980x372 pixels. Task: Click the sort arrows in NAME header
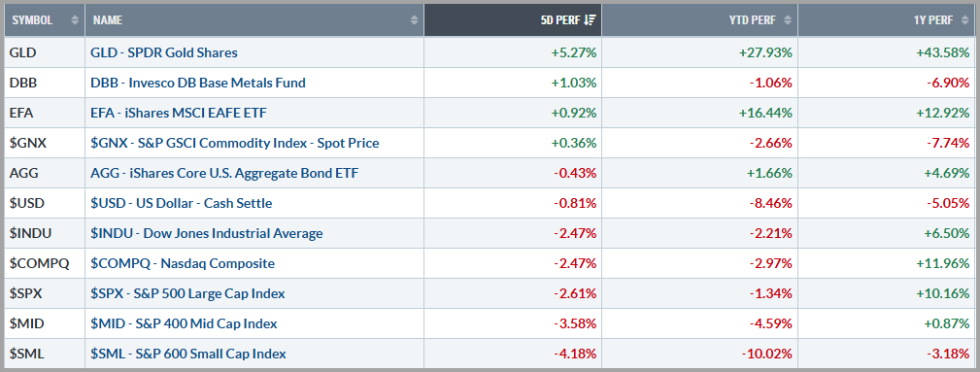tap(414, 20)
